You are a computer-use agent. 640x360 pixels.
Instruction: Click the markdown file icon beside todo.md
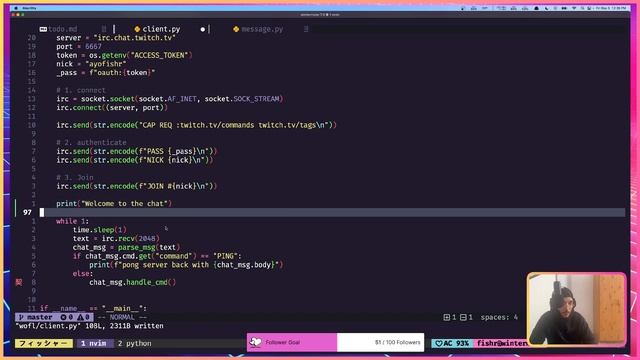(43, 29)
